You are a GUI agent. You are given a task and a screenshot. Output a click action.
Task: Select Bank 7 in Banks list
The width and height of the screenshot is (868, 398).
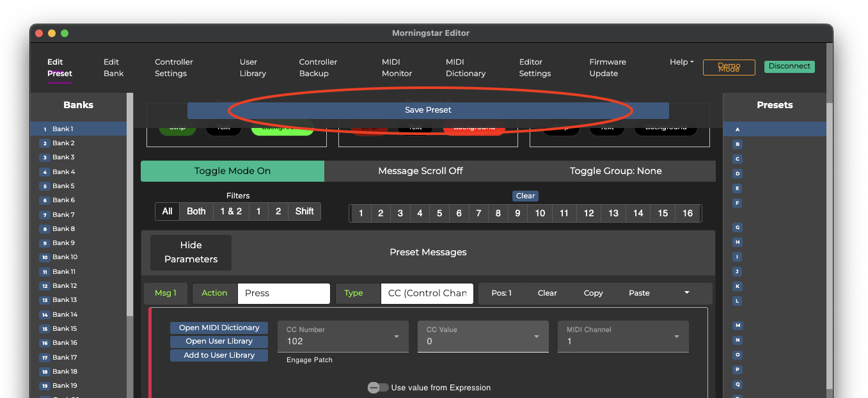pos(78,214)
